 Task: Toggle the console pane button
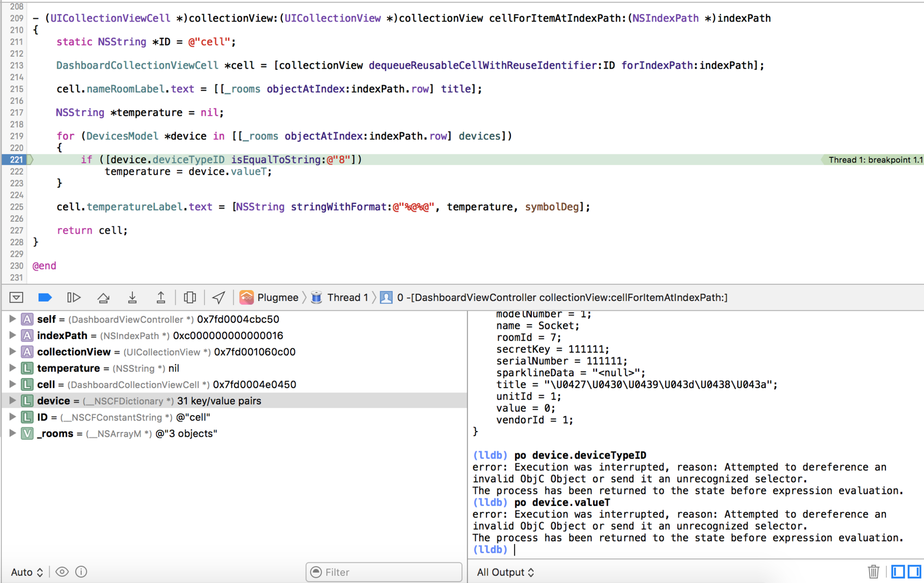coord(914,571)
